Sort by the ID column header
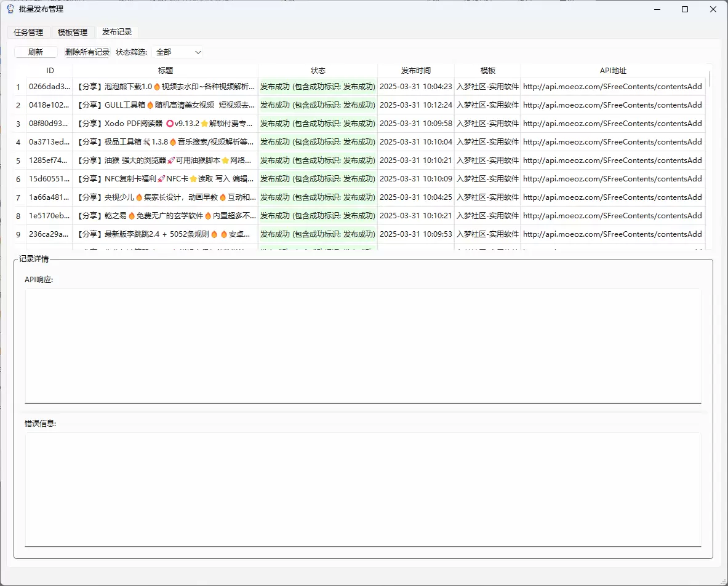 [x=50, y=71]
